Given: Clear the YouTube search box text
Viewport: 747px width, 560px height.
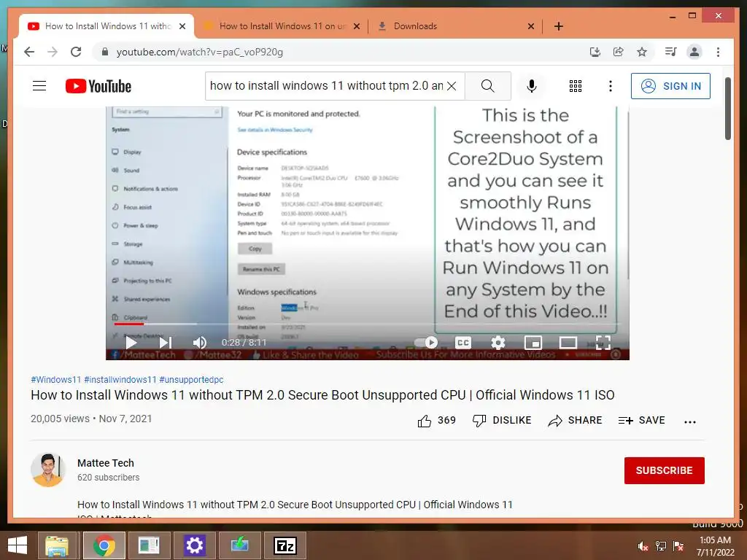Looking at the screenshot, I should [x=452, y=86].
